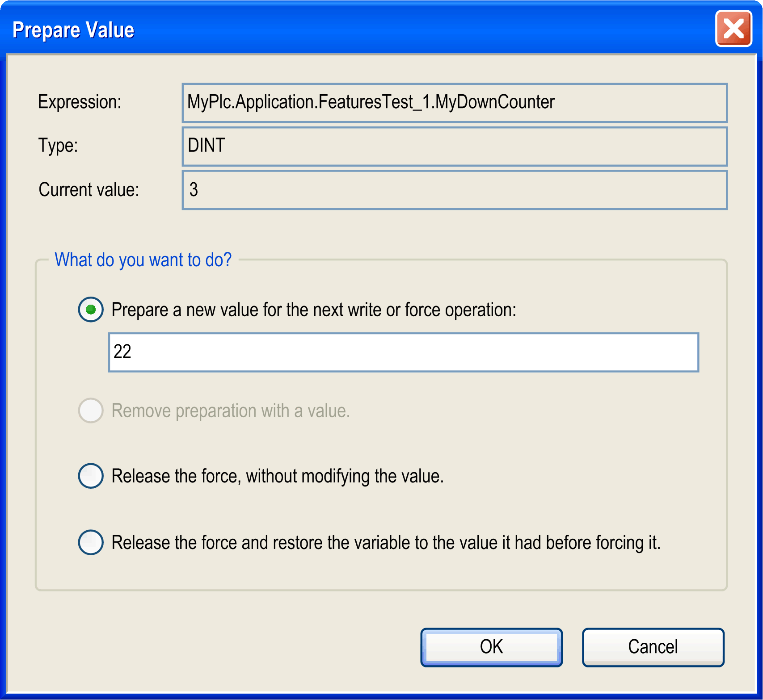Click the 'What do you want to do?' heading
Viewport: 763px width, 700px height.
point(143,260)
